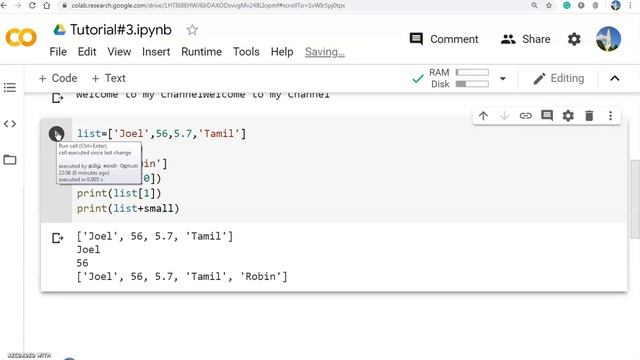Open the browser three-dot menu
This screenshot has height=360, width=640.
pos(631,5)
